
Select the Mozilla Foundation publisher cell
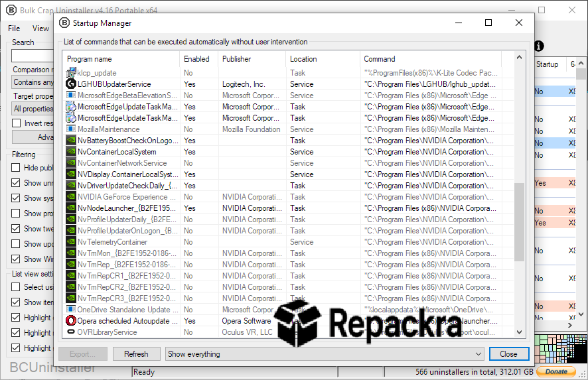coord(252,129)
